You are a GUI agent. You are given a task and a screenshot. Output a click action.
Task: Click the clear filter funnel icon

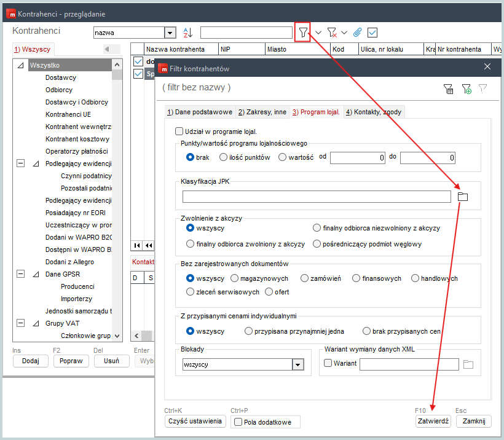[332, 32]
